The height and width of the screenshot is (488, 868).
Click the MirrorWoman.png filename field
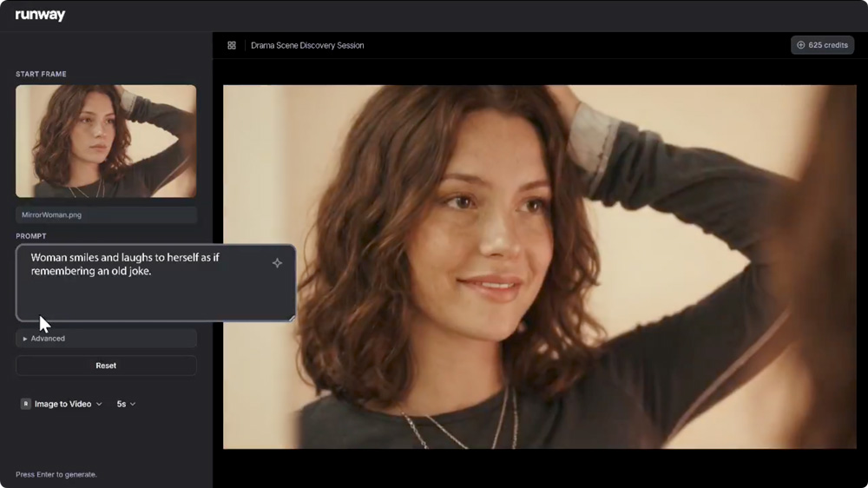[x=106, y=215]
